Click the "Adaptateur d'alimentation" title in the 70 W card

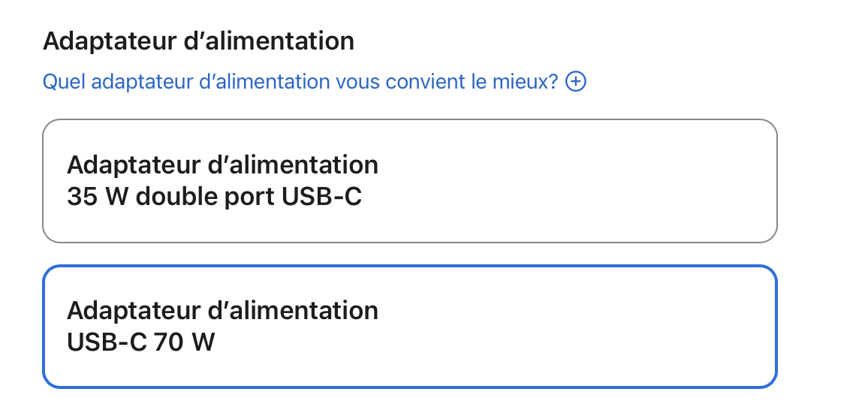(222, 310)
